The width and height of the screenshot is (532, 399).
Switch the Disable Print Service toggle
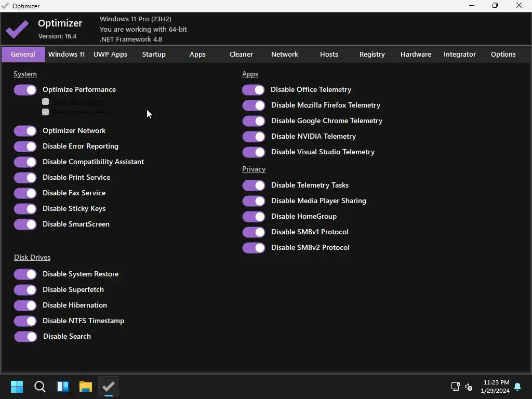(x=25, y=178)
